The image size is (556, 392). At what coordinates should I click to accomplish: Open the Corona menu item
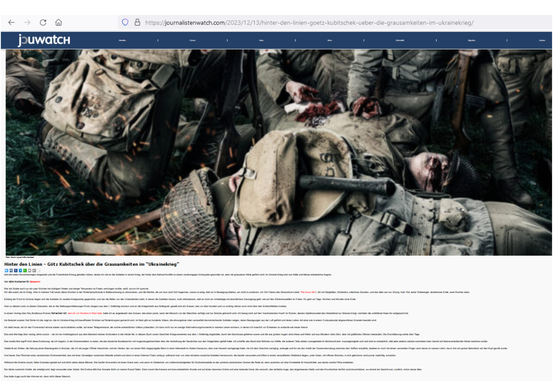pos(192,40)
